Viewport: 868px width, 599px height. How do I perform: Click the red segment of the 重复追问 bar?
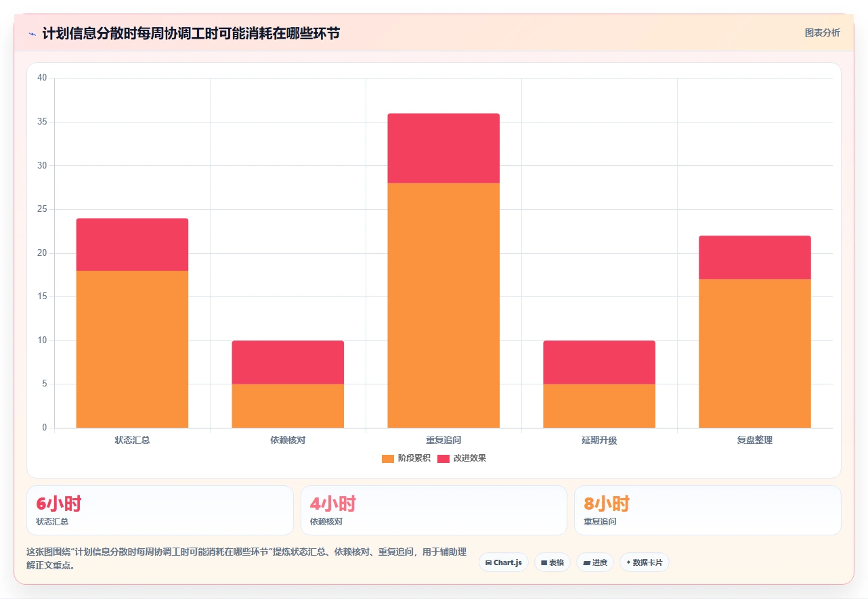tap(443, 148)
